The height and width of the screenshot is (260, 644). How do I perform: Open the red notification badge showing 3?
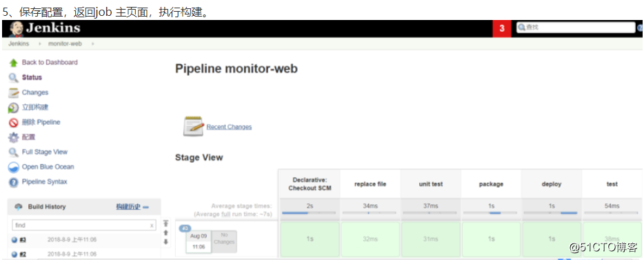[x=502, y=29]
